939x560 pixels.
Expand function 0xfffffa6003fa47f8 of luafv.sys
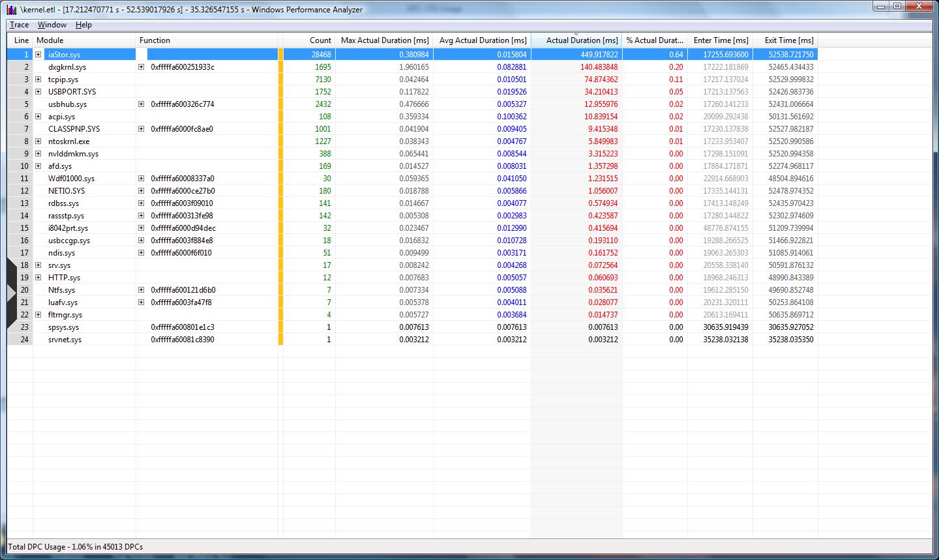pyautogui.click(x=141, y=302)
